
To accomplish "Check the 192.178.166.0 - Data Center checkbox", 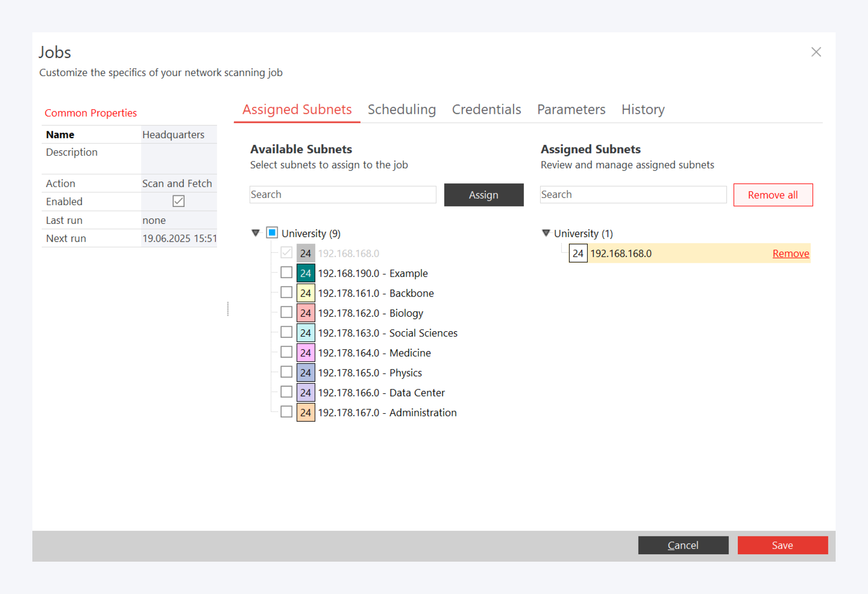I will [x=287, y=392].
